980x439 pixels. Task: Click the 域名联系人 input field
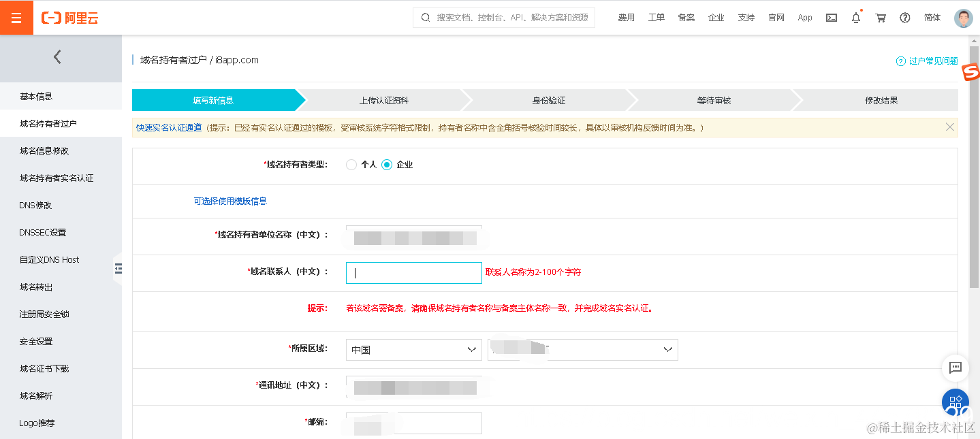pos(414,272)
